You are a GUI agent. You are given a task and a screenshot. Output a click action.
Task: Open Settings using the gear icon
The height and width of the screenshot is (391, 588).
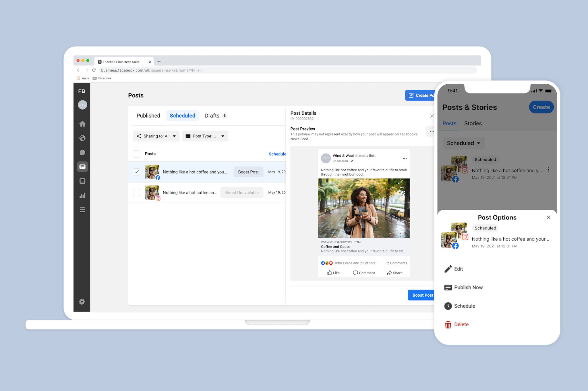pyautogui.click(x=82, y=301)
